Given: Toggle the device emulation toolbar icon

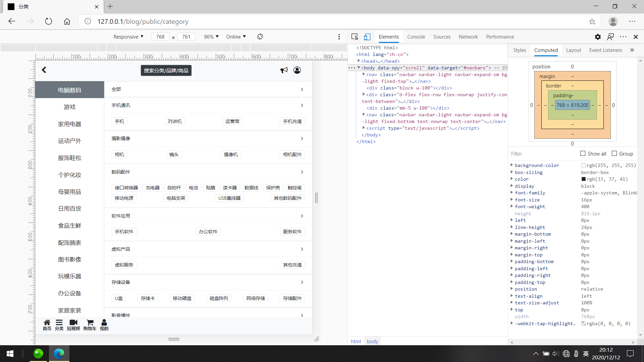Looking at the screenshot, I should [367, 37].
